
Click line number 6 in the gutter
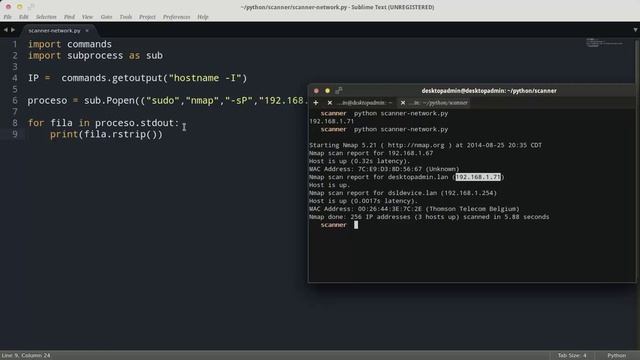[15, 100]
